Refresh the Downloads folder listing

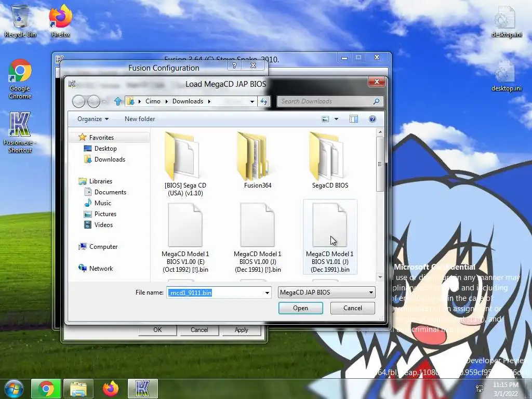point(264,101)
